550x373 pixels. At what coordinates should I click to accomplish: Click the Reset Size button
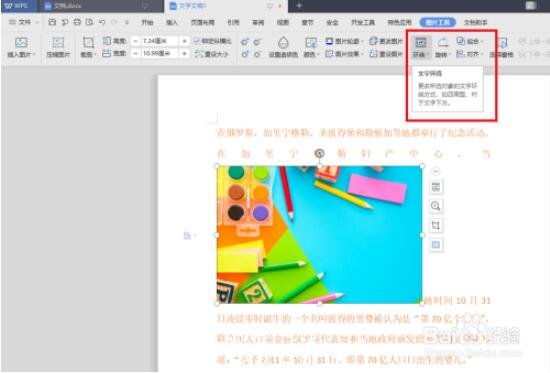(x=212, y=54)
